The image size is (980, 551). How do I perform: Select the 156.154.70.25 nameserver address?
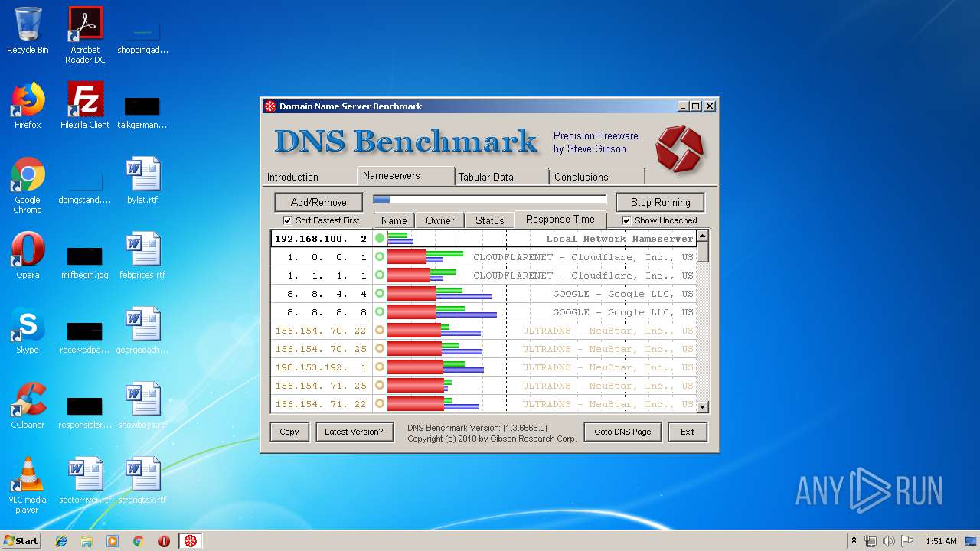click(x=321, y=349)
